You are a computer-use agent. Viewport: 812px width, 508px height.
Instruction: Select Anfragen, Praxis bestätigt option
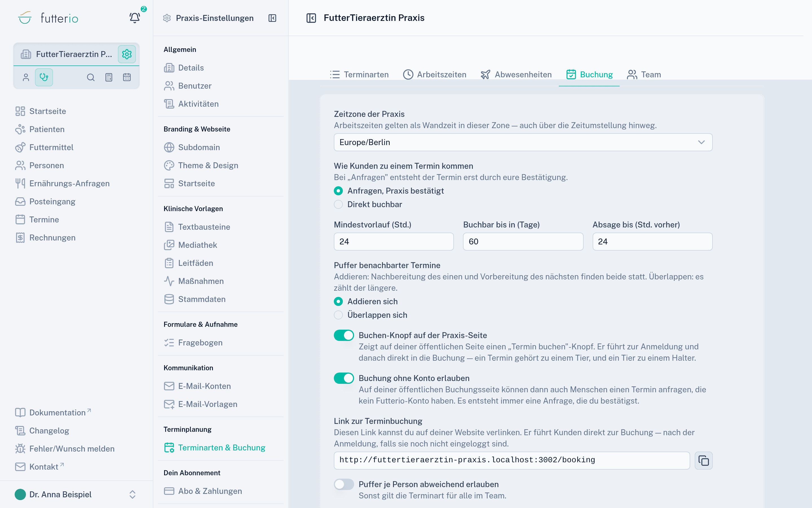point(389,191)
